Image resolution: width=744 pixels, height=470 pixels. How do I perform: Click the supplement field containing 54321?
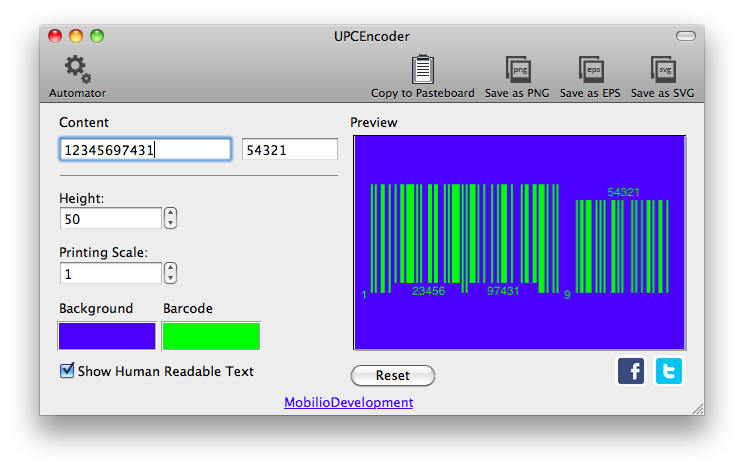point(290,150)
